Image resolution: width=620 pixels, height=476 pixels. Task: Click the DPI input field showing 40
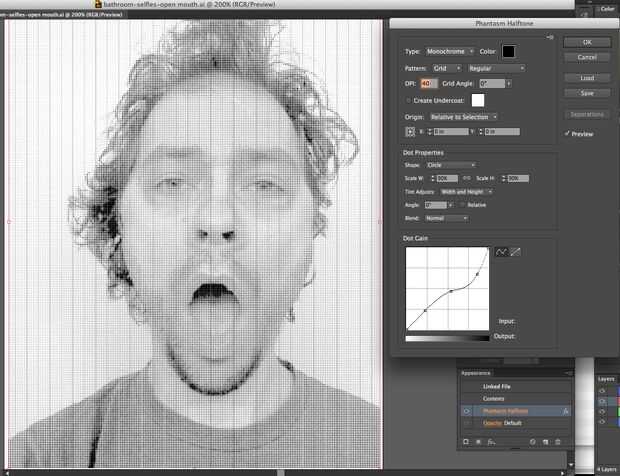click(429, 84)
